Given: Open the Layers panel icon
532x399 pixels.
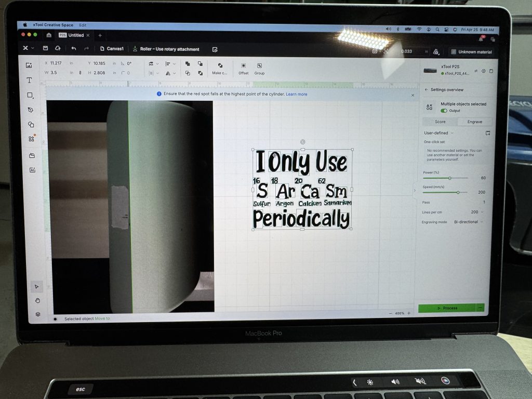Looking at the screenshot, I should click(37, 314).
